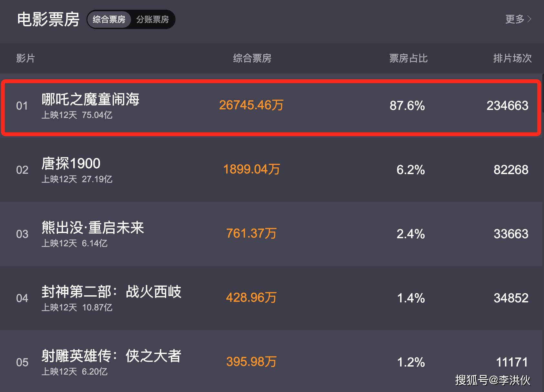This screenshot has width=544, height=392.
Task: Click the 234663 screenings count
Action: 507,105
